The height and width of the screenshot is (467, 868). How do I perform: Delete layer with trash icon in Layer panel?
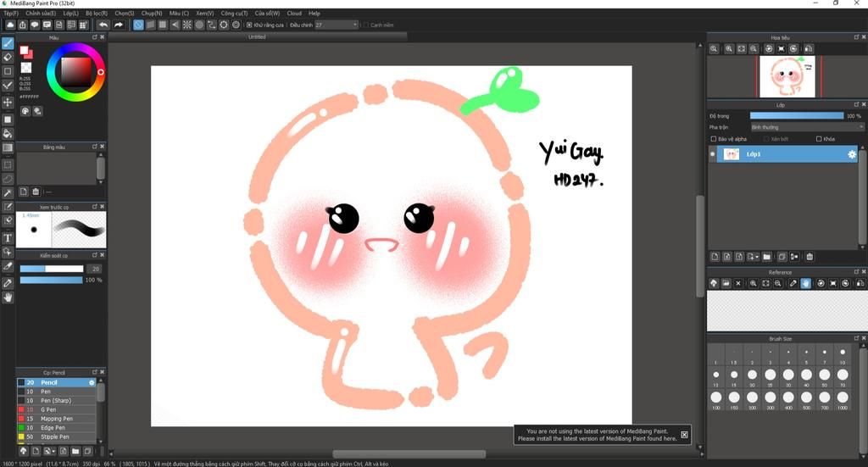click(x=810, y=257)
